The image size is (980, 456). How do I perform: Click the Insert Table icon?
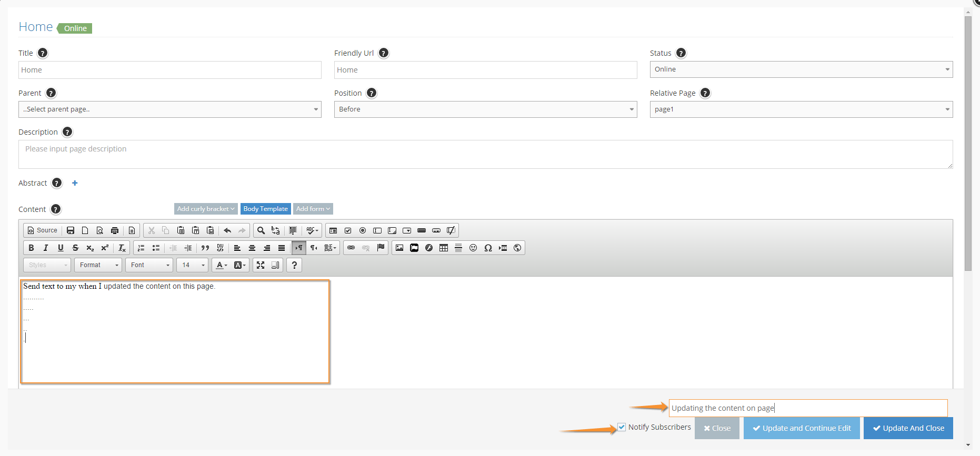click(444, 248)
